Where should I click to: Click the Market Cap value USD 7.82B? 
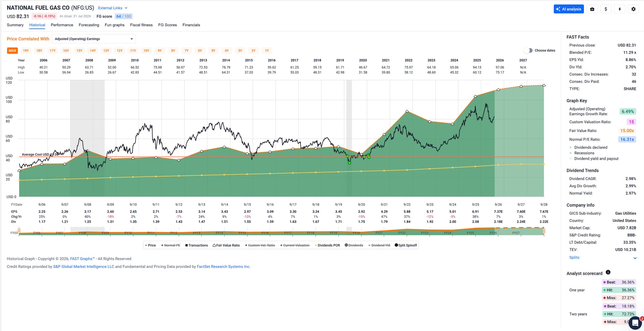point(627,228)
